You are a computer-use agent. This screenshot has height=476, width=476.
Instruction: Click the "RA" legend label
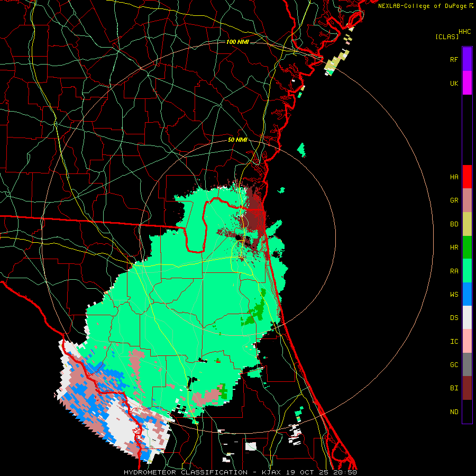[454, 271]
